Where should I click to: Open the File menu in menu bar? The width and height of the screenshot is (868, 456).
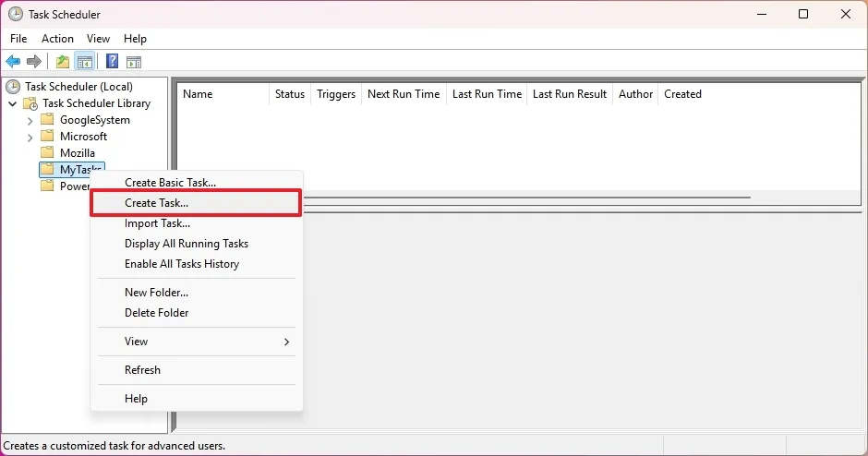18,39
